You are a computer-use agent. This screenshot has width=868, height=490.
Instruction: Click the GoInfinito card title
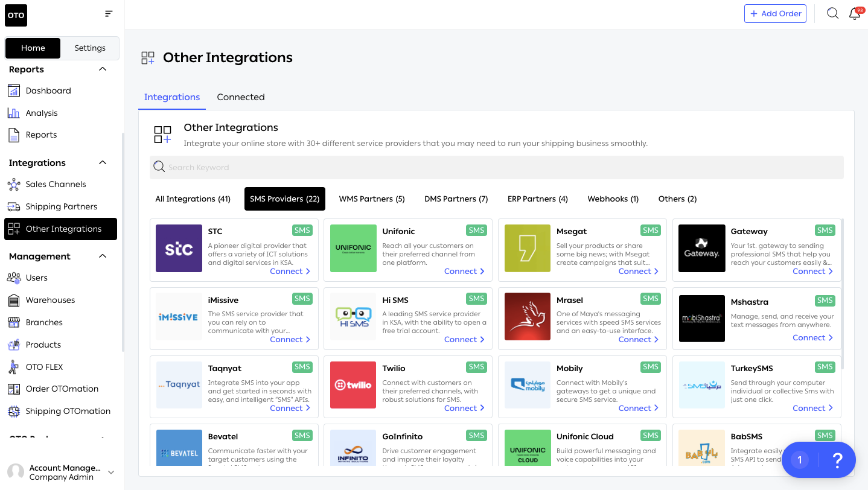(x=403, y=436)
